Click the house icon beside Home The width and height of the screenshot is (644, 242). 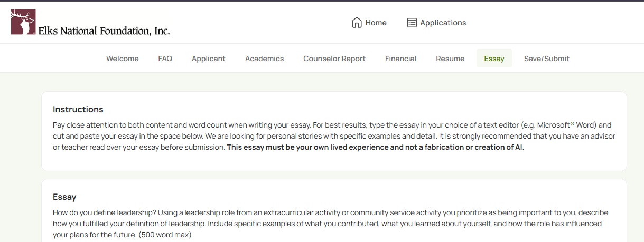(357, 23)
